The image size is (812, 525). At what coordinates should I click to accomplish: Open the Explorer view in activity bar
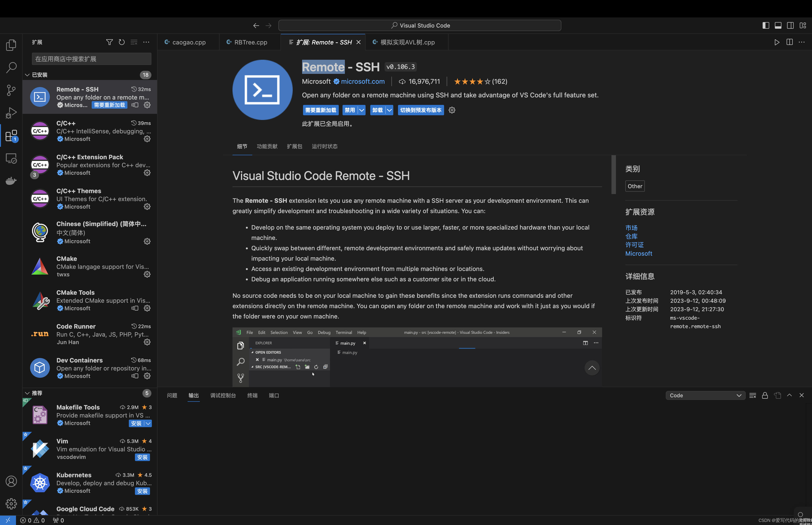click(11, 45)
